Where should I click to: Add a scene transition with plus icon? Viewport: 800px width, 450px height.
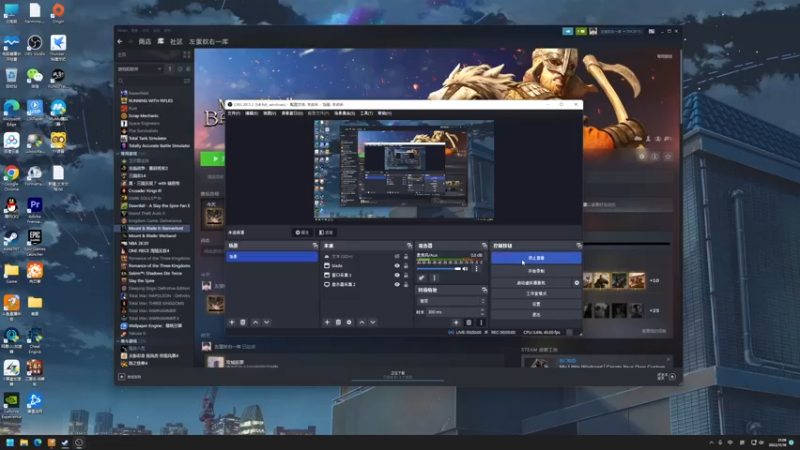coord(456,322)
